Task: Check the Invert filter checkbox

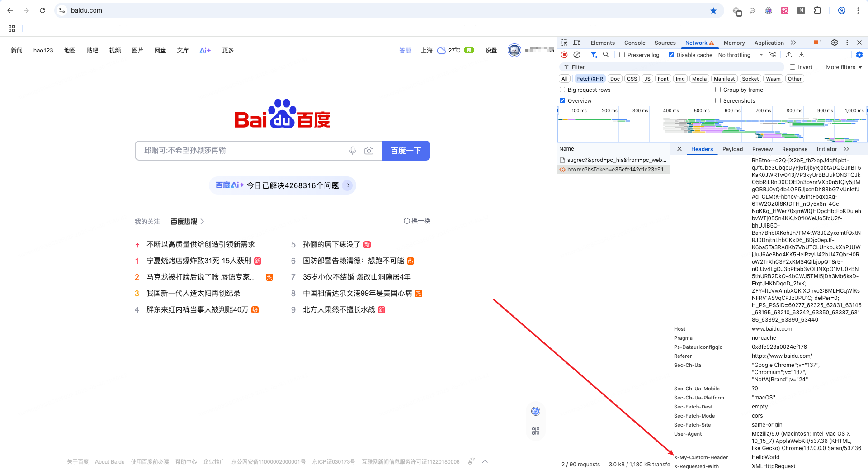Action: coord(793,67)
